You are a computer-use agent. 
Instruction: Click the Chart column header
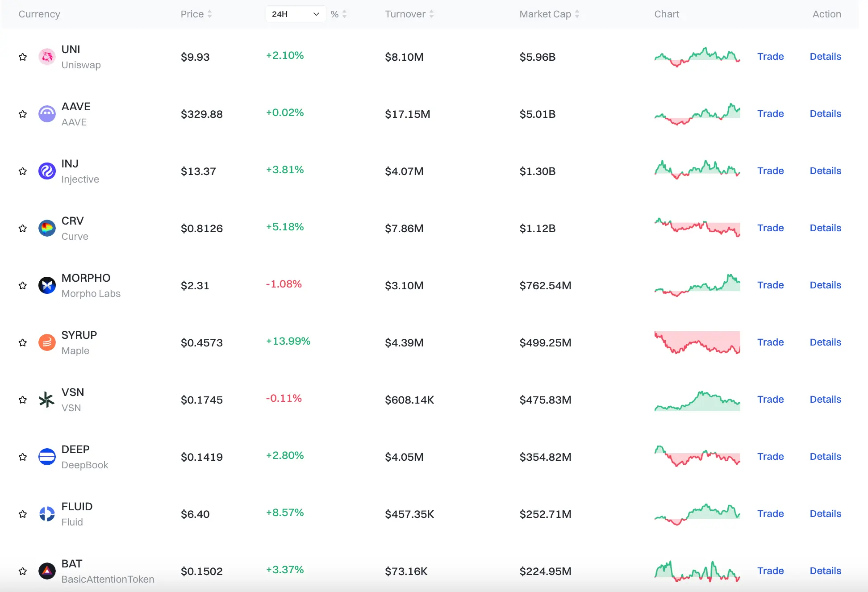pos(667,14)
